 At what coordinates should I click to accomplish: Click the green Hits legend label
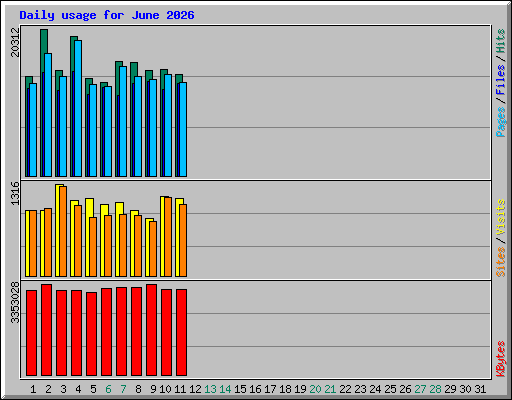click(500, 41)
